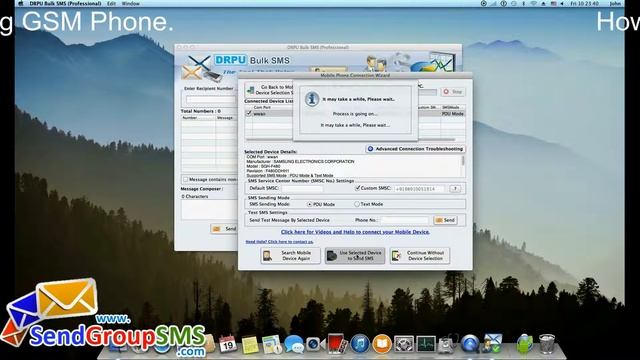
Task: Open FaceTime camera icon in dock
Action: pos(315,344)
